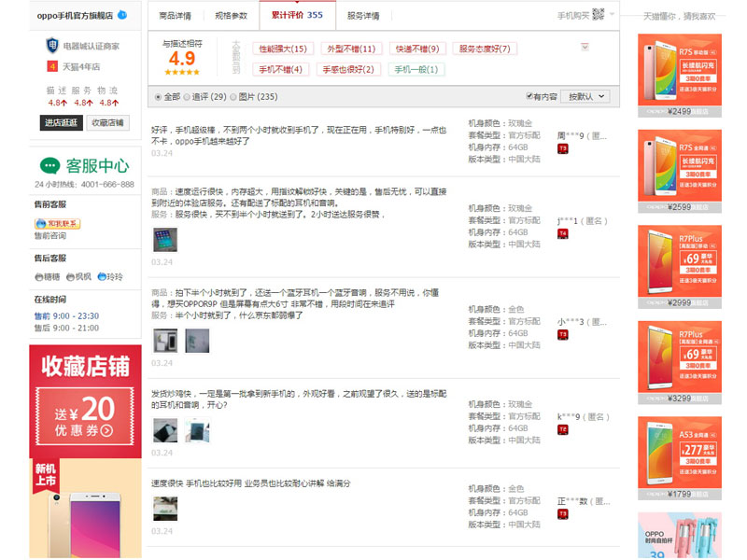Viewport: 747px width, 560px height.
Task: Click the green 客服中心 chat bubble icon
Action: click(50, 166)
